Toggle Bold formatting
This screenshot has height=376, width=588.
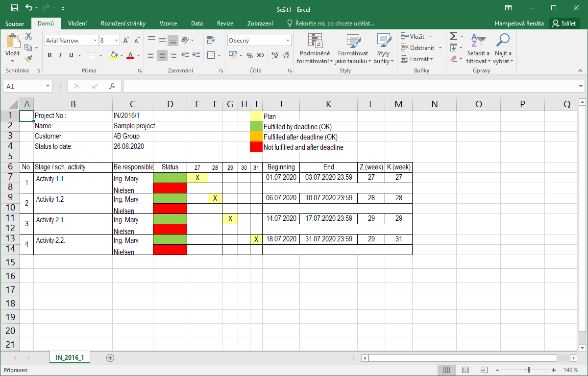pos(49,55)
